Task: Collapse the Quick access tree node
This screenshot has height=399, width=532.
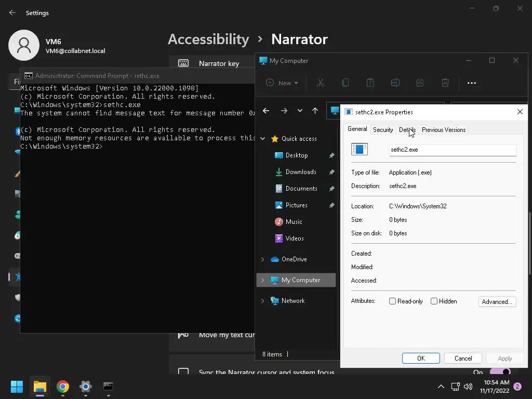Action: point(262,138)
